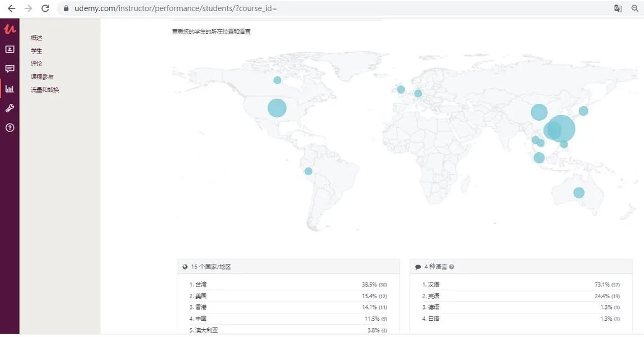Open the 评论 reviews menu item
Screen dimensions: 644x337
[37, 64]
